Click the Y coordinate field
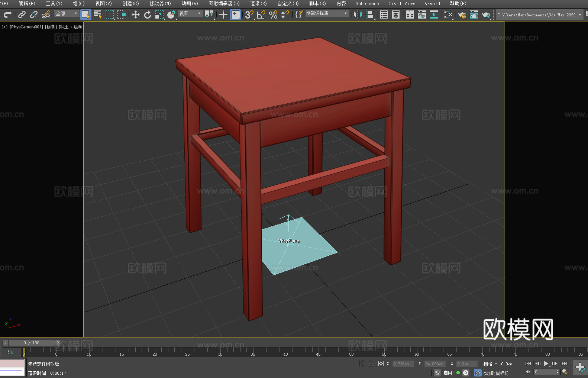The width and height of the screenshot is (588, 378). pos(435,364)
